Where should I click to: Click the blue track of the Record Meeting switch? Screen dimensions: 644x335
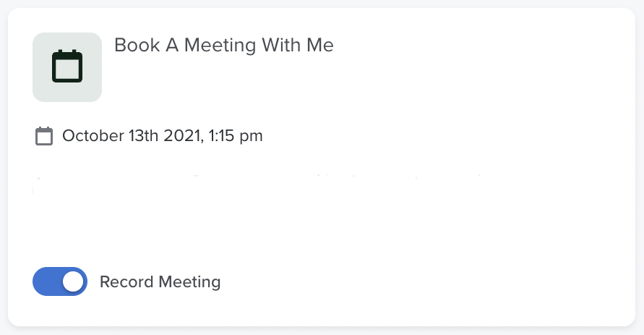coord(46,281)
